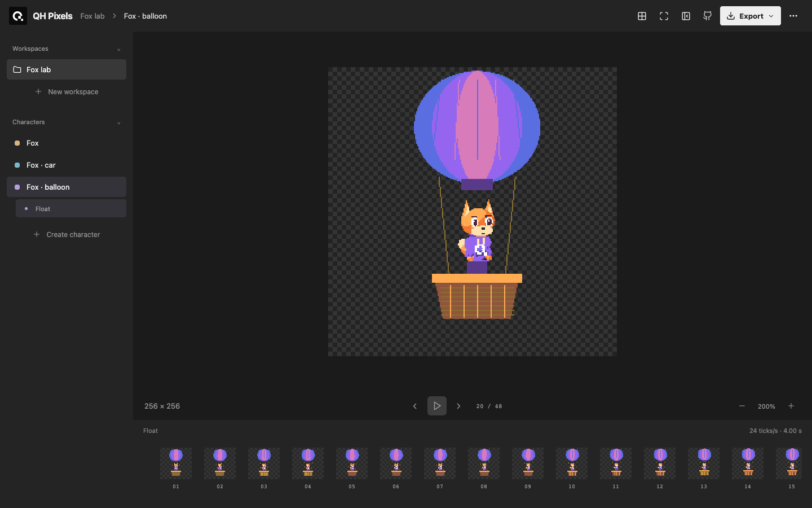Select frame 06 thumbnail

[396, 463]
